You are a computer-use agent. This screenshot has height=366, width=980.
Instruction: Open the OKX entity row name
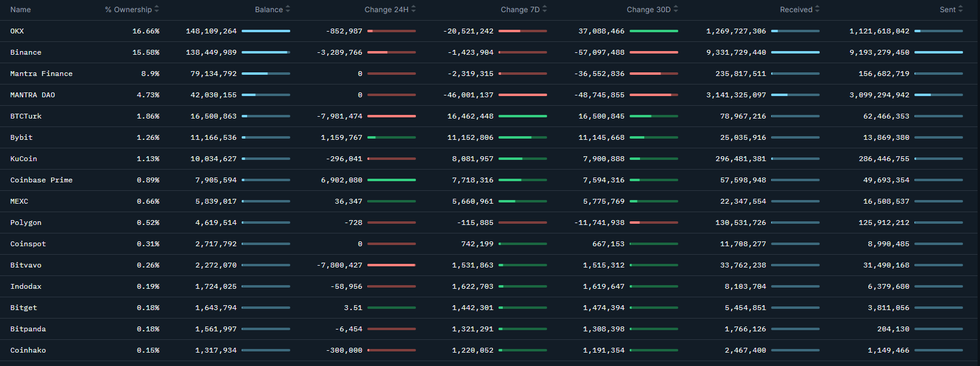[17, 31]
